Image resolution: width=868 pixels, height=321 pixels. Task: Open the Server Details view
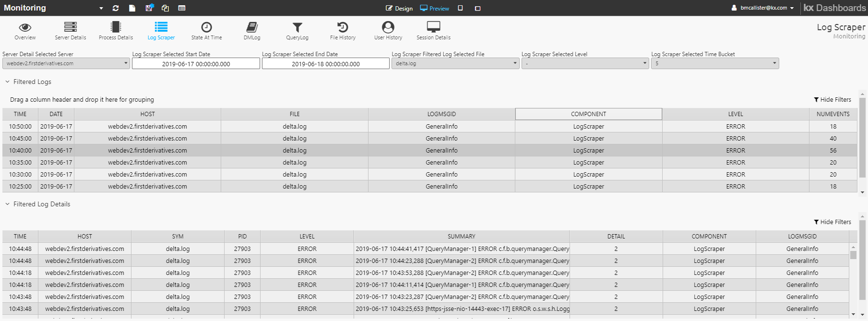pos(71,31)
